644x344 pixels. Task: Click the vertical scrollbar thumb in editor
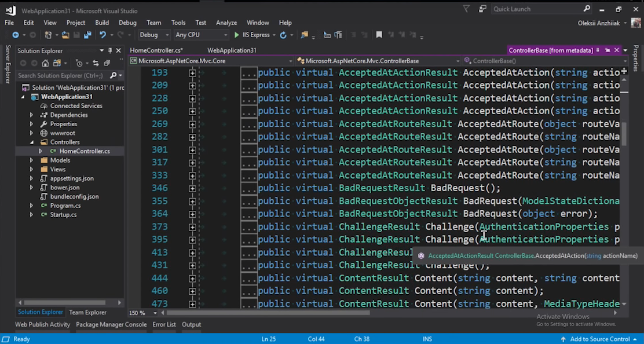point(624,134)
